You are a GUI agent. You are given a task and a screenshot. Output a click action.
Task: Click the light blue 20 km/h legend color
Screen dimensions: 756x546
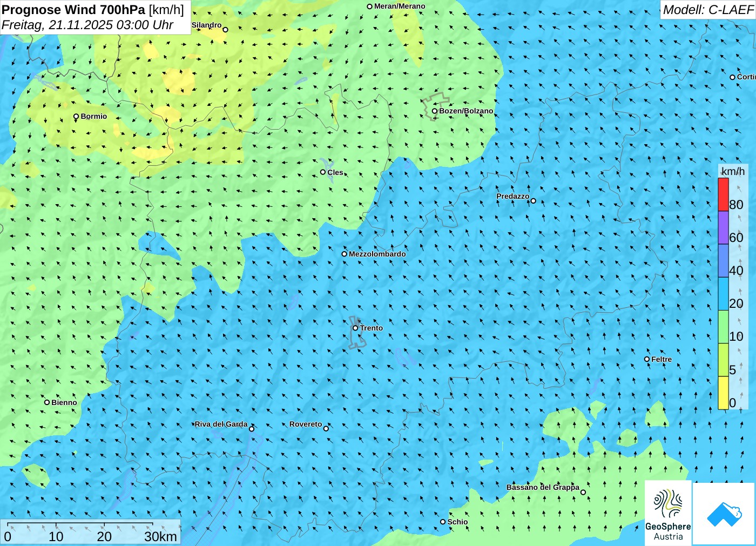(723, 294)
